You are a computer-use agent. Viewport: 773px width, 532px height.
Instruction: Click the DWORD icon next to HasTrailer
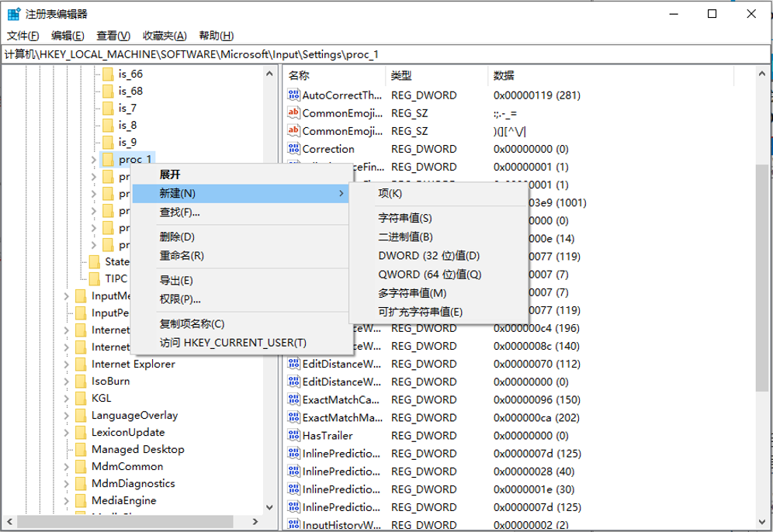click(293, 436)
